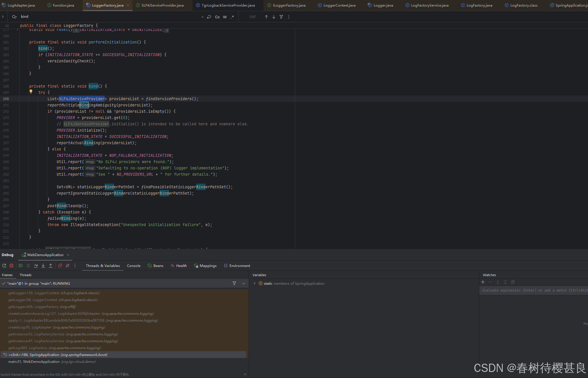Click the lightbulb quick-fix on line 189
Image resolution: width=588 pixels, height=378 pixels.
tap(31, 92)
